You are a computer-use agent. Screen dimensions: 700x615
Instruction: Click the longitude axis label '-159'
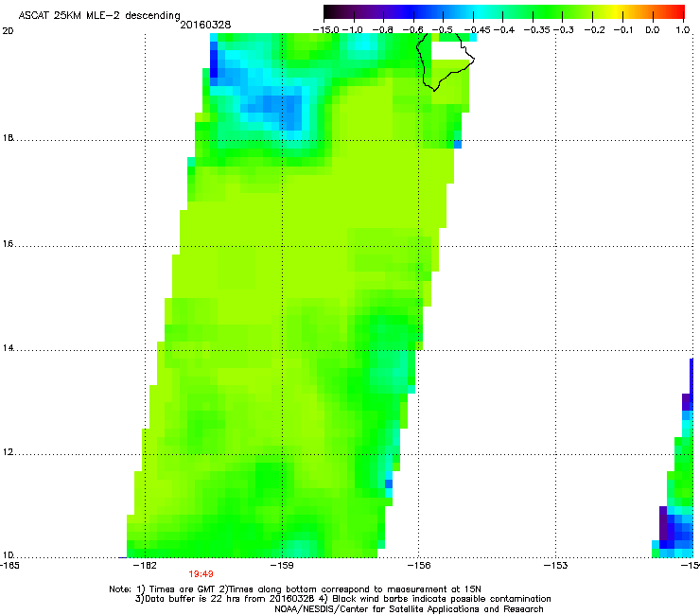[x=283, y=566]
